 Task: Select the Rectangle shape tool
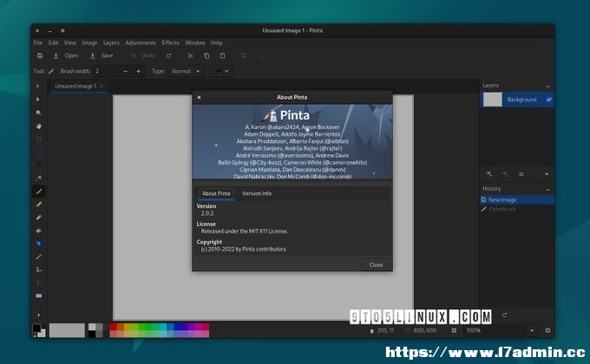click(x=38, y=296)
